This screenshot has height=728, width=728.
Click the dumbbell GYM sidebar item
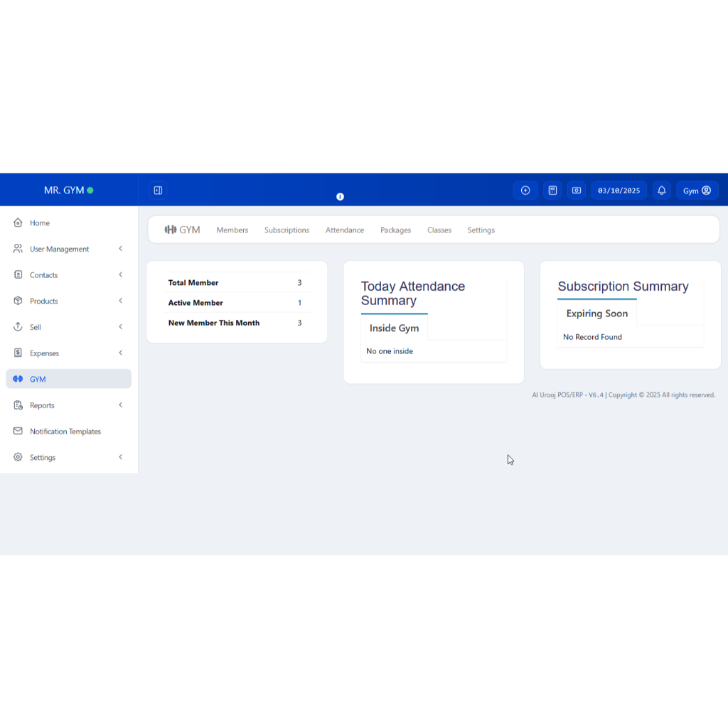[68, 379]
